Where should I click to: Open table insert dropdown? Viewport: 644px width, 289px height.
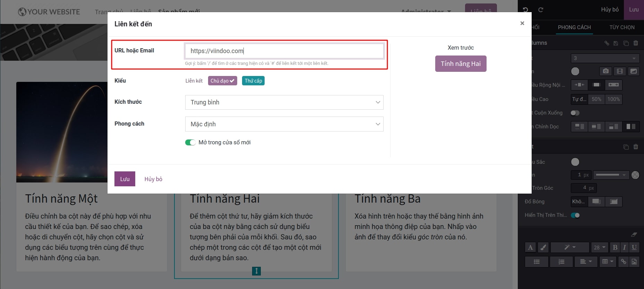[x=608, y=262]
